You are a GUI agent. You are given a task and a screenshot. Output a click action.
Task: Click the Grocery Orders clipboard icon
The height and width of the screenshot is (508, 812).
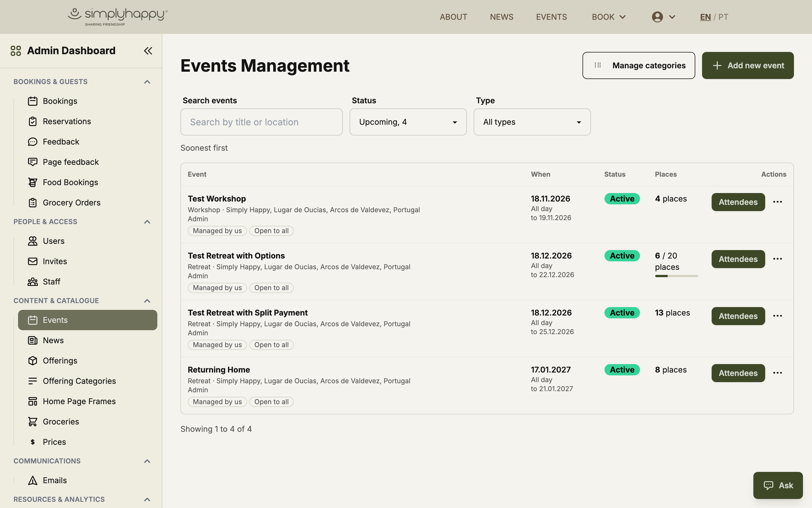tap(32, 203)
